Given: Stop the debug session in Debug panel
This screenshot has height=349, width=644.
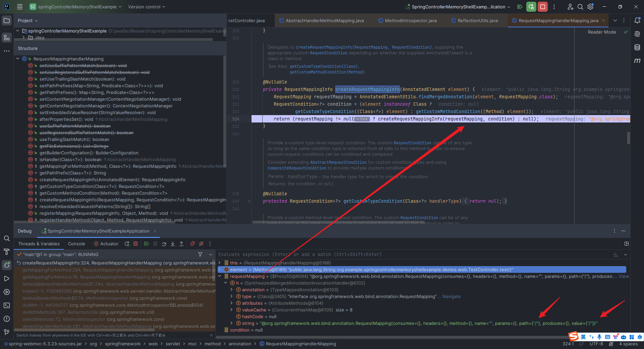Looking at the screenshot, I should tap(136, 244).
